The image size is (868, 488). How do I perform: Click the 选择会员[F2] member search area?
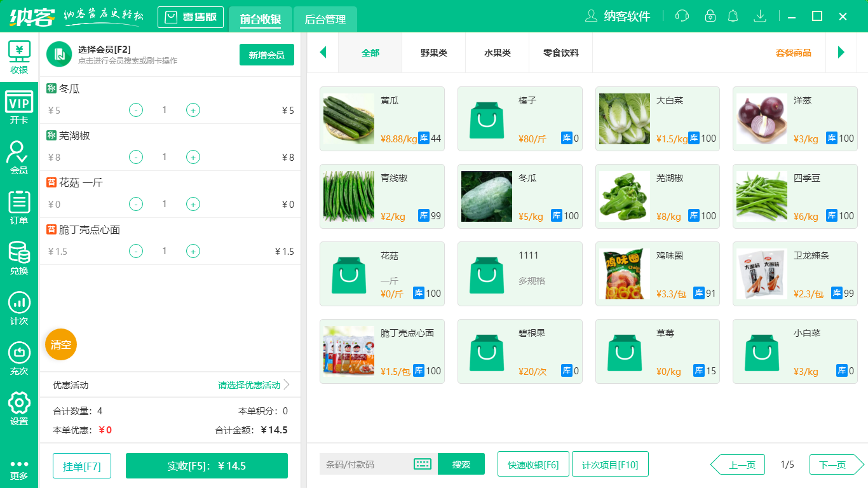pos(127,55)
